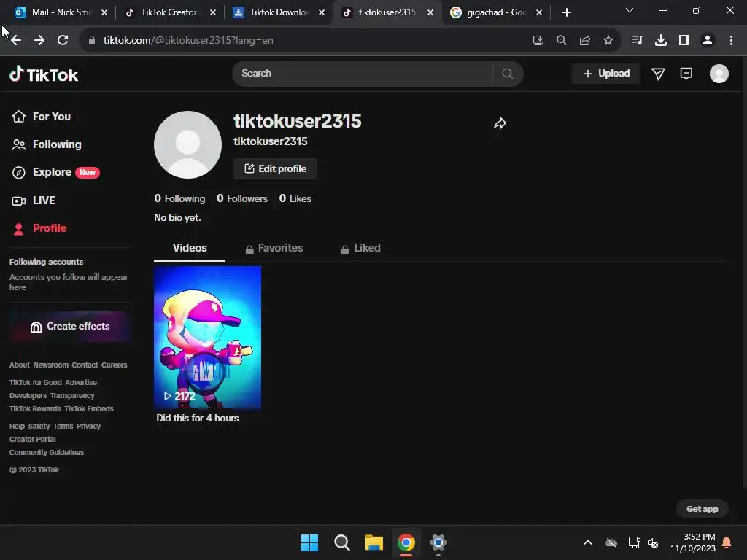Open the LIVE section
The width and height of the screenshot is (747, 560).
[x=34, y=201]
